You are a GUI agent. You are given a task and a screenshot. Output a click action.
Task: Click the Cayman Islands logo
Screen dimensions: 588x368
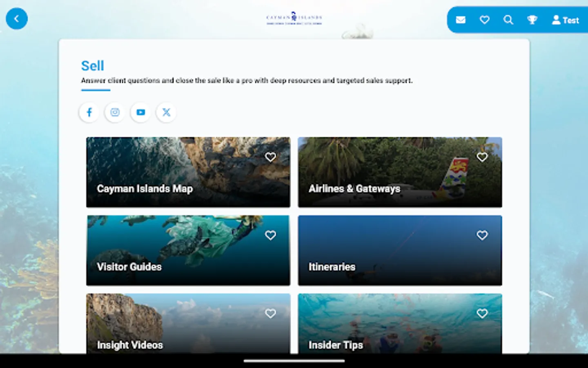tap(294, 18)
